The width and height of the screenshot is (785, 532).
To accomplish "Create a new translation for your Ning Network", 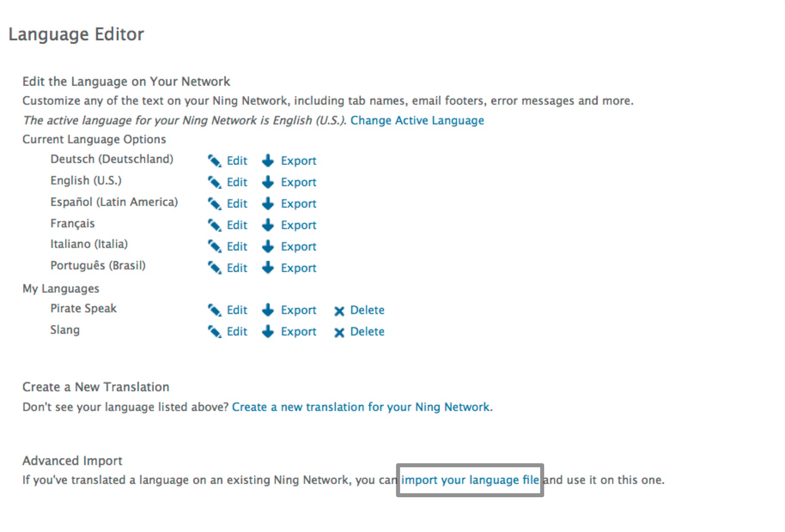I will point(361,407).
